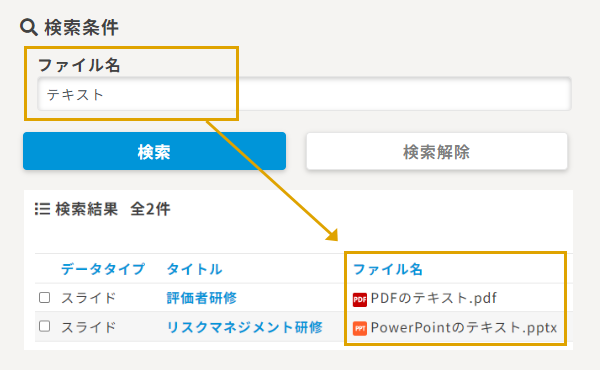Check the box for リスクマネジメント研修 row
The width and height of the screenshot is (600, 370).
[45, 326]
